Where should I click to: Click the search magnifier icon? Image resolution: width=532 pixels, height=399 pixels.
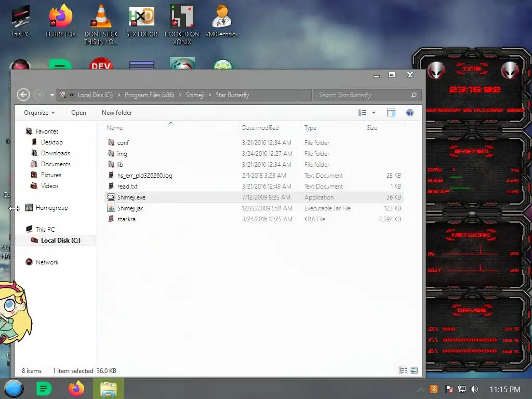point(414,95)
